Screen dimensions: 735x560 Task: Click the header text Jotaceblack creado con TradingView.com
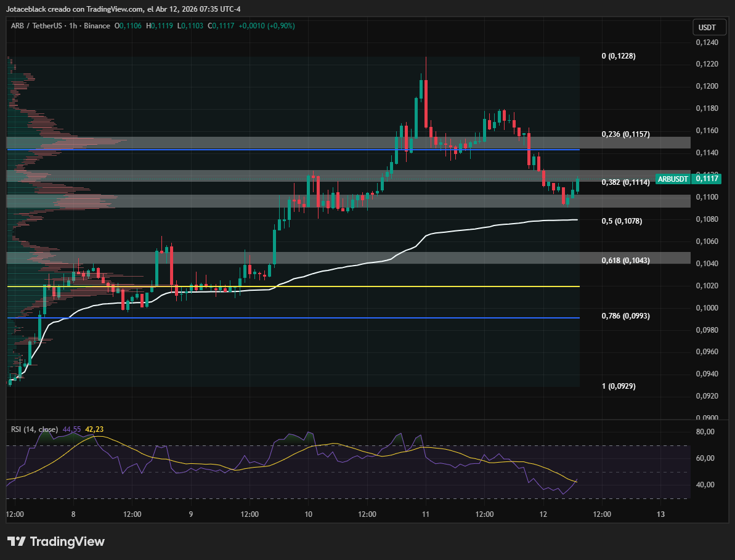pyautogui.click(x=75, y=9)
